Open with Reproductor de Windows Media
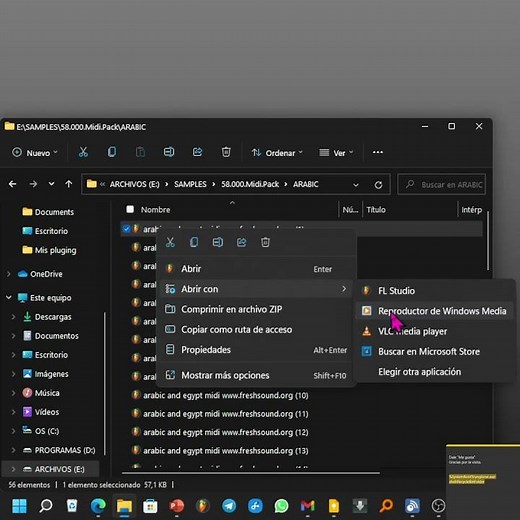The width and height of the screenshot is (520, 520). [435, 311]
